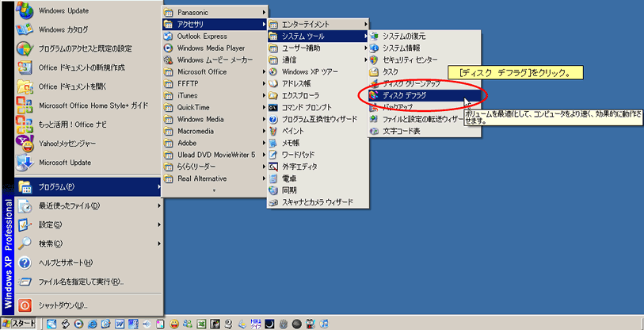Open 文字コード表
Screen dimensions: 644x330
[x=425, y=132]
